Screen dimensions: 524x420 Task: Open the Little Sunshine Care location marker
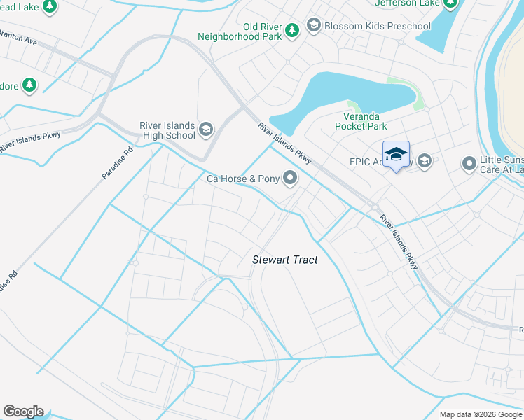point(469,164)
